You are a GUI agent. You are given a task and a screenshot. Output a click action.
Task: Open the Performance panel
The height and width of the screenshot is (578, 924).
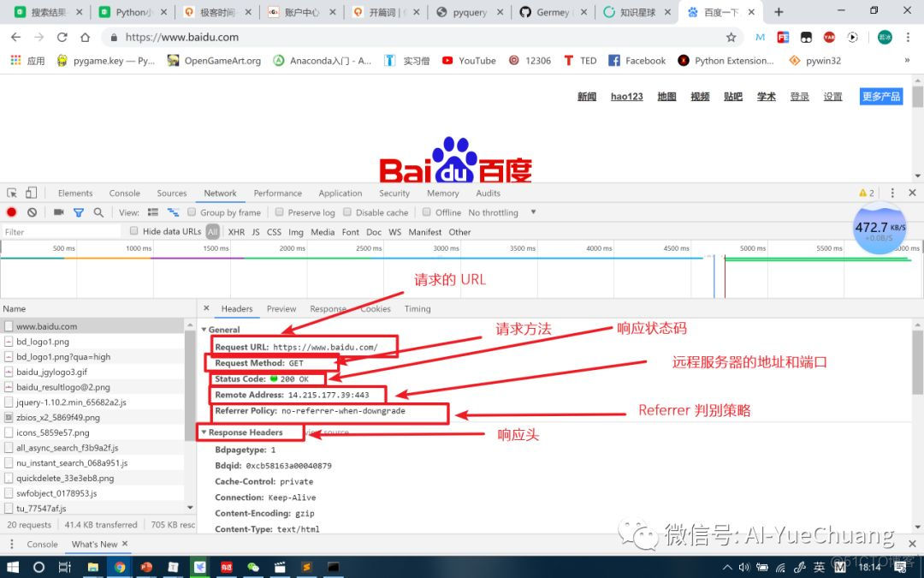coord(277,193)
